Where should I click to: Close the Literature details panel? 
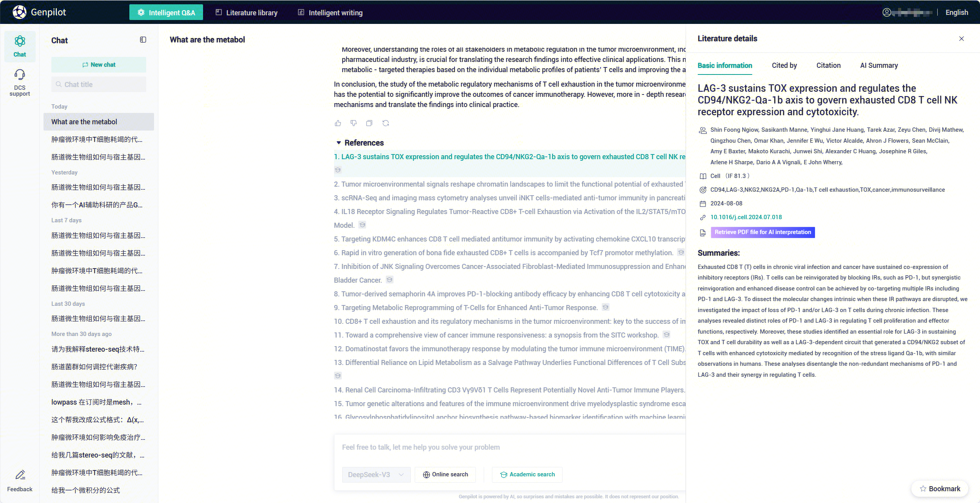tap(961, 38)
